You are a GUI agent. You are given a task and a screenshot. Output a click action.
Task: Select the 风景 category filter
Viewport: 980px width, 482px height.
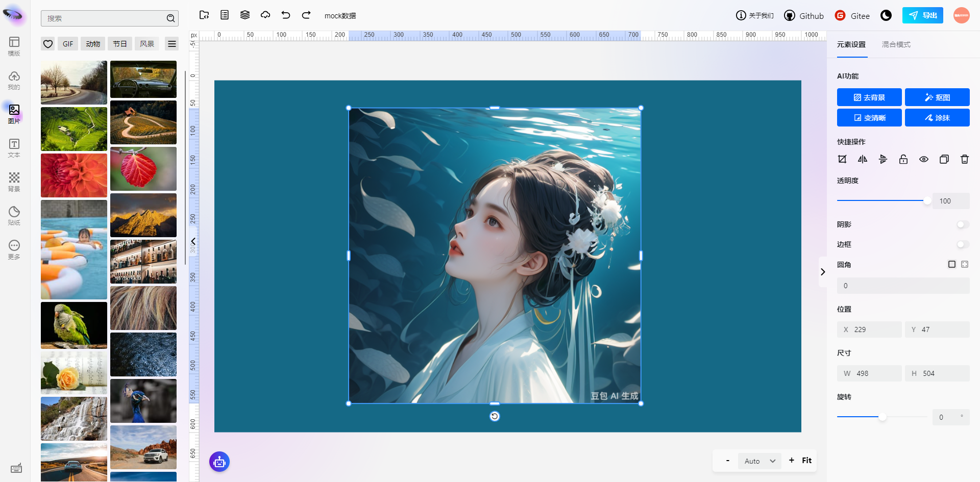coord(147,44)
